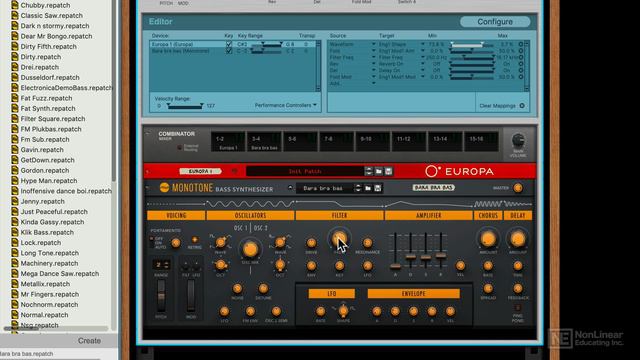Click the OSC 2 Oct knob
The height and width of the screenshot is (360, 640).
(x=280, y=265)
